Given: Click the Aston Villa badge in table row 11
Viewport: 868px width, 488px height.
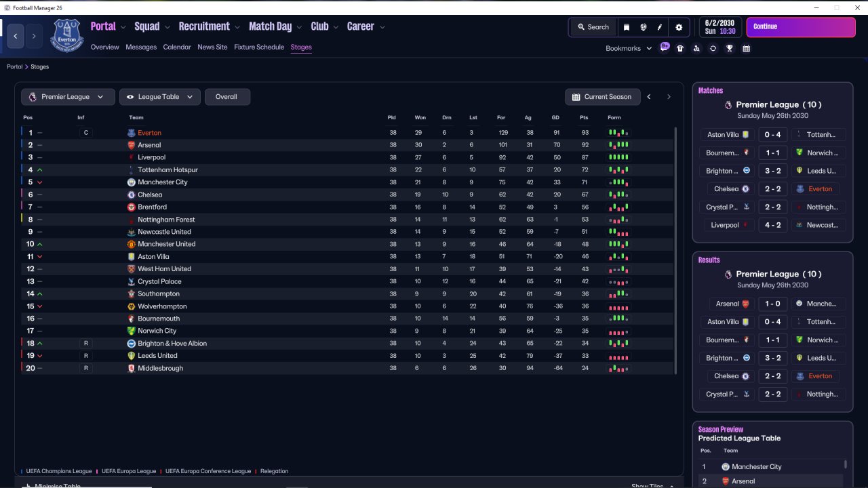Looking at the screenshot, I should pyautogui.click(x=132, y=257).
